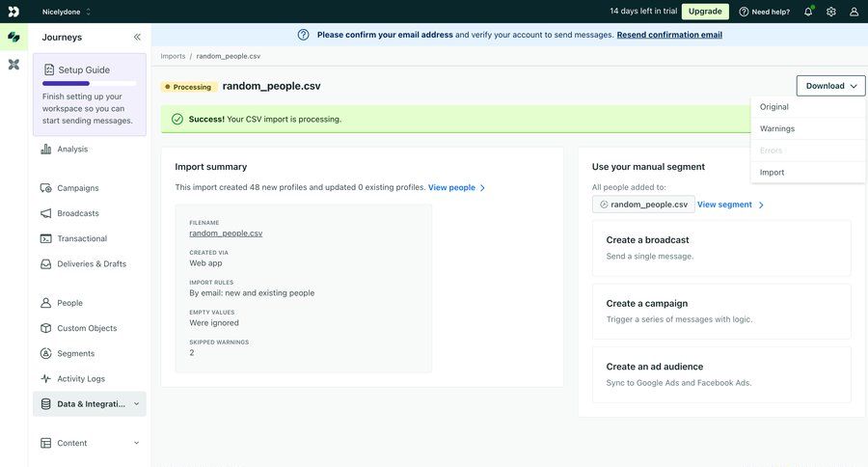Select Original from Download menu

[x=808, y=107]
